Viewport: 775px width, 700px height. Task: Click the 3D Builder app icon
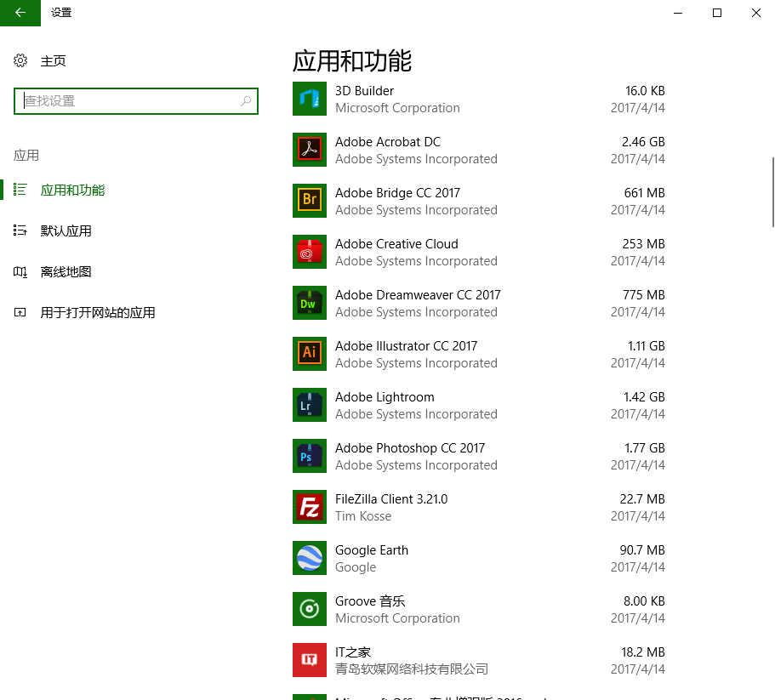(x=309, y=99)
